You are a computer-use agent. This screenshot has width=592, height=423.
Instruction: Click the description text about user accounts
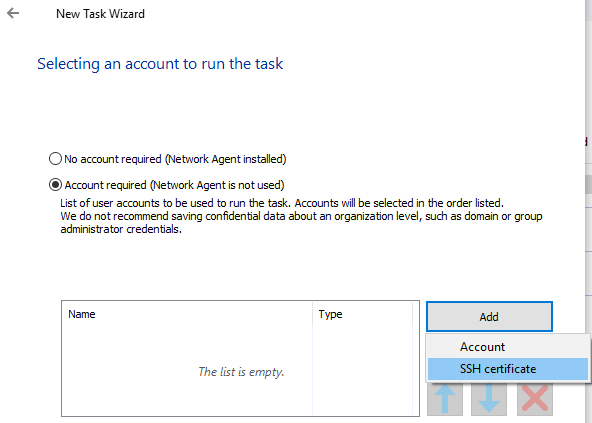[301, 216]
